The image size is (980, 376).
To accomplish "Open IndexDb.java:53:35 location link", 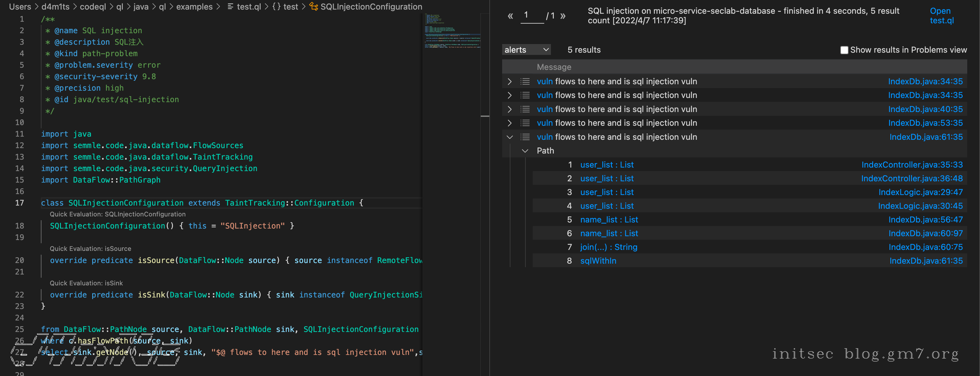I will click(925, 123).
